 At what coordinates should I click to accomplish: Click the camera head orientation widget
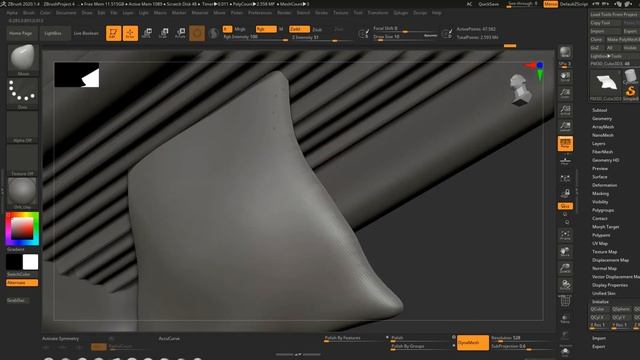[520, 90]
